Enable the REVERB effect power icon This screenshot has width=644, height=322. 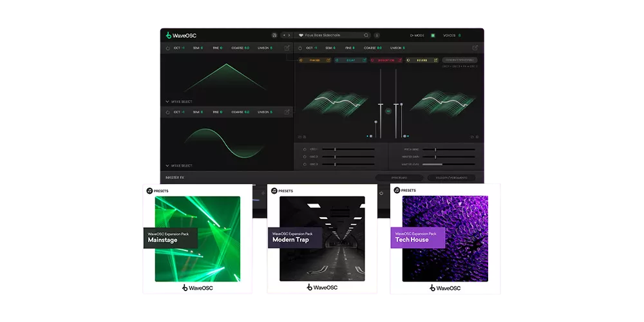pyautogui.click(x=409, y=60)
